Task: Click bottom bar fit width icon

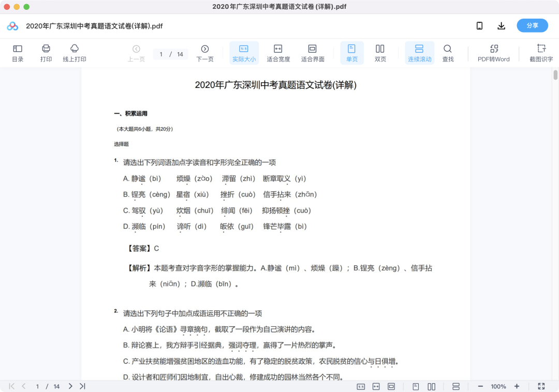Action: point(376,387)
